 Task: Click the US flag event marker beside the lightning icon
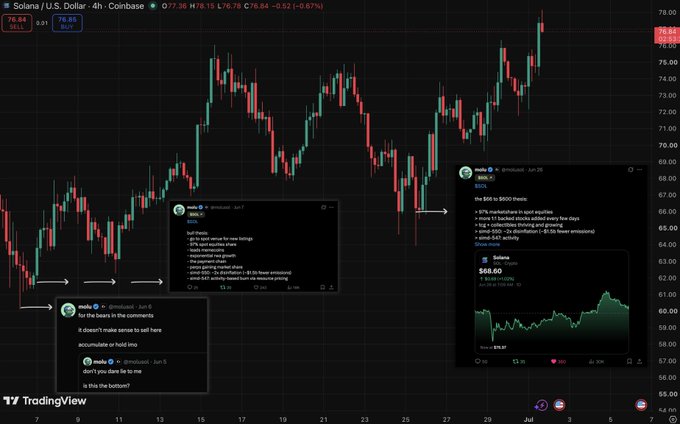click(559, 405)
